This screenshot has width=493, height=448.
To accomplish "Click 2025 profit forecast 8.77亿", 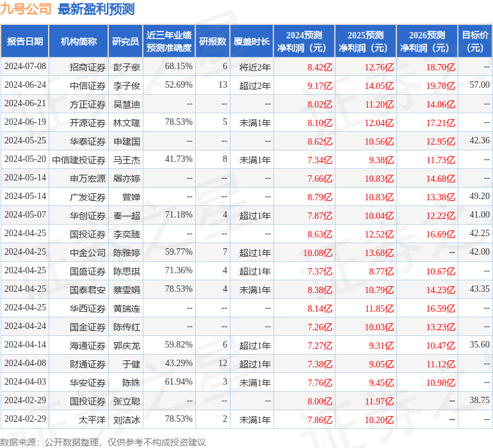I will (381, 271).
